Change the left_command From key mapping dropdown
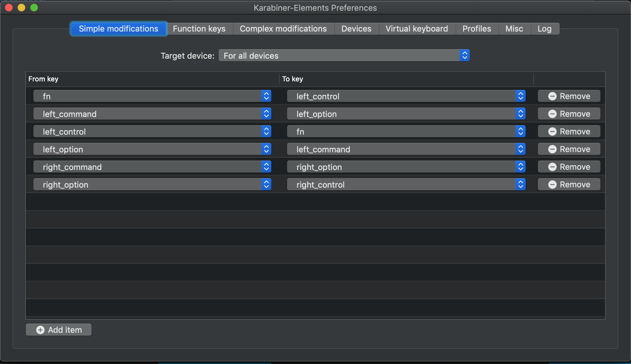 (152, 114)
